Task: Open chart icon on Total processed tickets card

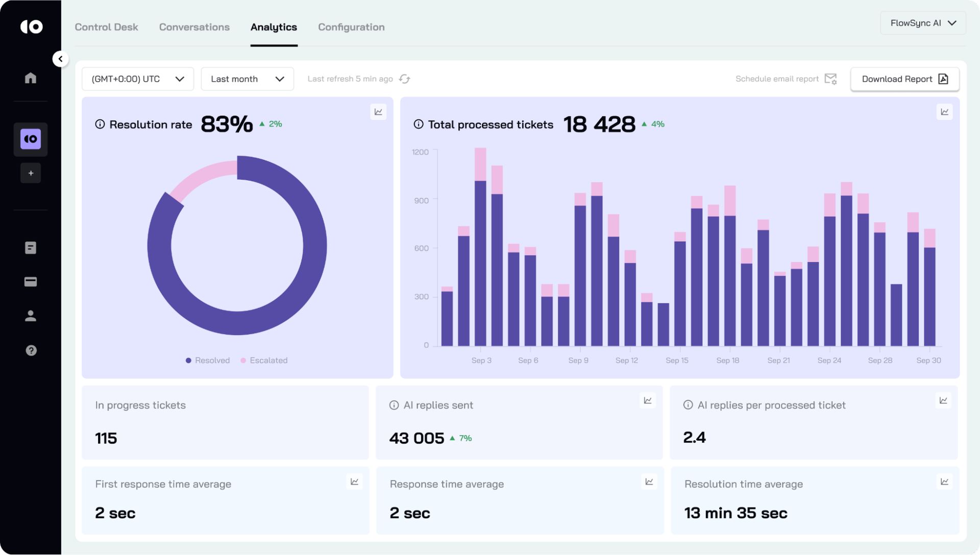Action: point(945,112)
